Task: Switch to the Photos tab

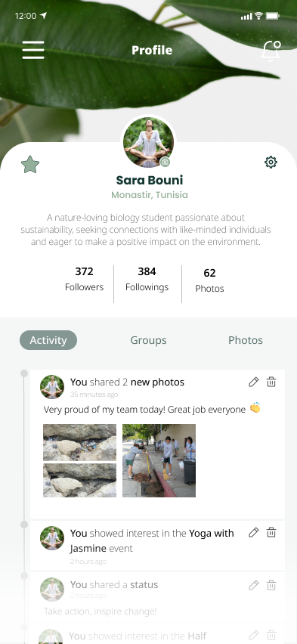Action: click(246, 340)
